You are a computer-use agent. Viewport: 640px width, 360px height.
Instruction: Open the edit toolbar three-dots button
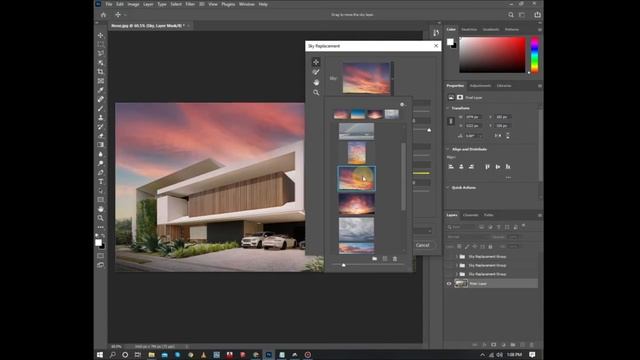(100, 227)
